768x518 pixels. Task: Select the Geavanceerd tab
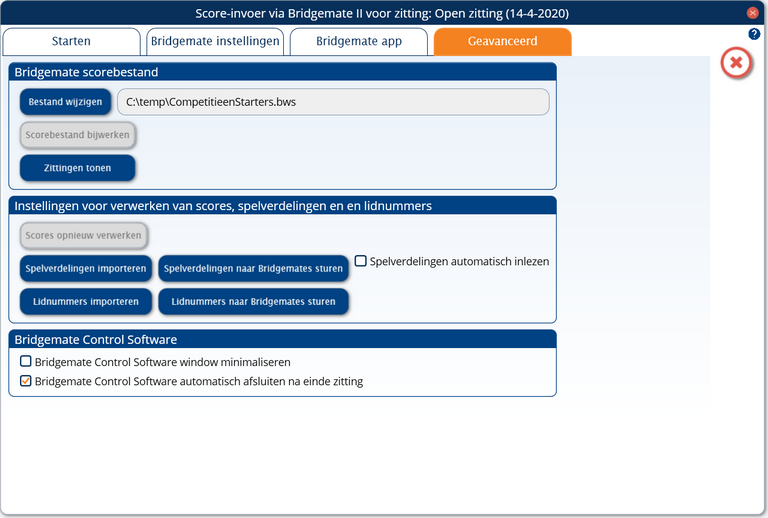pyautogui.click(x=503, y=42)
